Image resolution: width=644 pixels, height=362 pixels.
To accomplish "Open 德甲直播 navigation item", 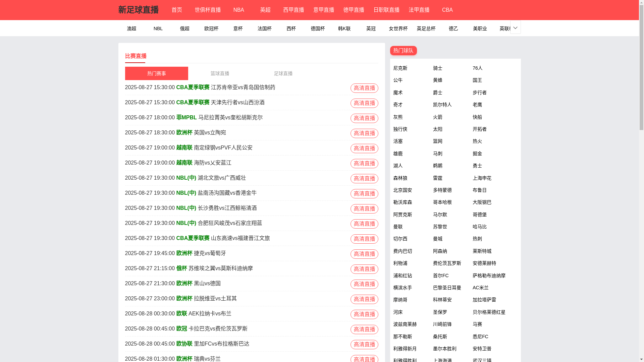I will pos(354,10).
